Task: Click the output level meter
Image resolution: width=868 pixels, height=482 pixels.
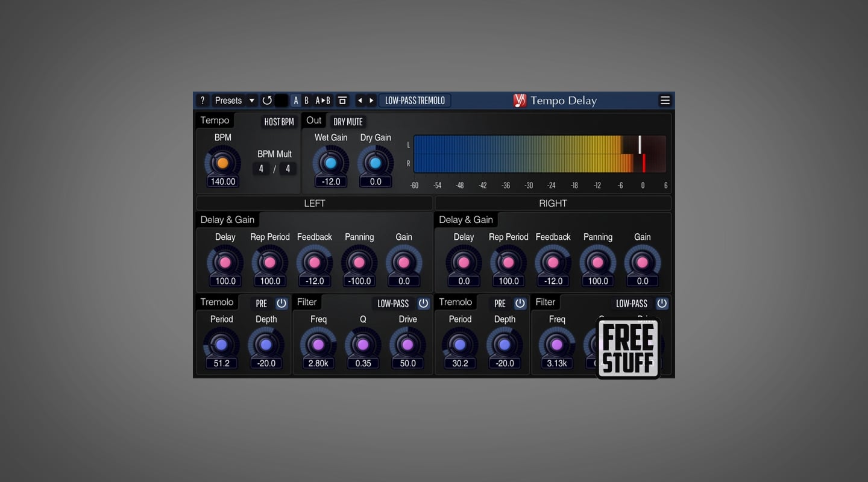Action: click(539, 154)
